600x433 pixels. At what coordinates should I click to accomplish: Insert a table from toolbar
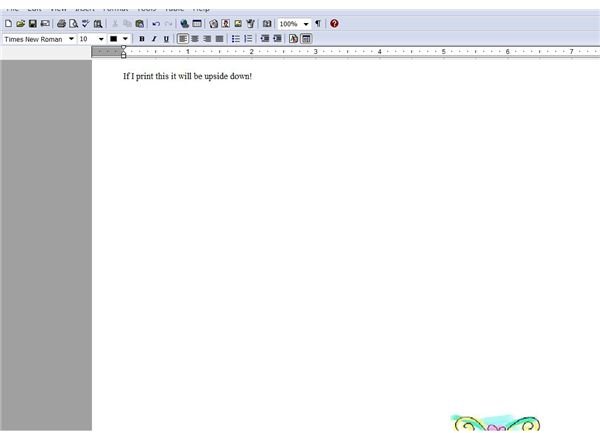pyautogui.click(x=197, y=24)
